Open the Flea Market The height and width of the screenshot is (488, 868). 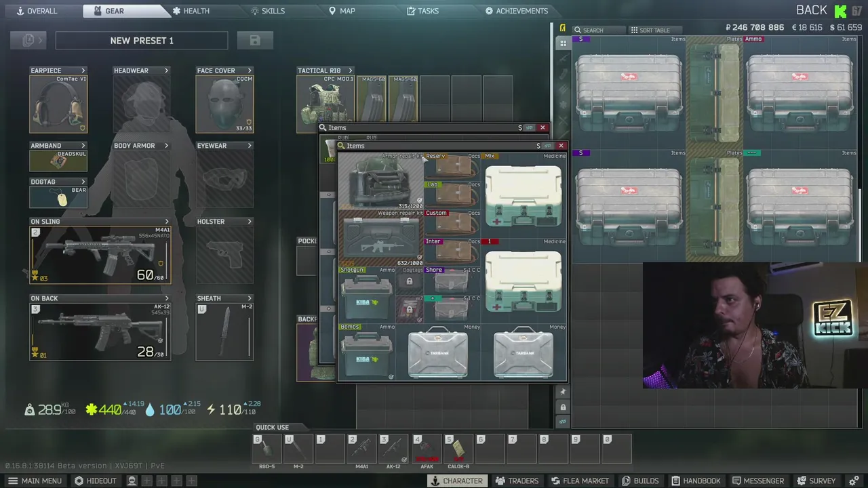tap(580, 481)
